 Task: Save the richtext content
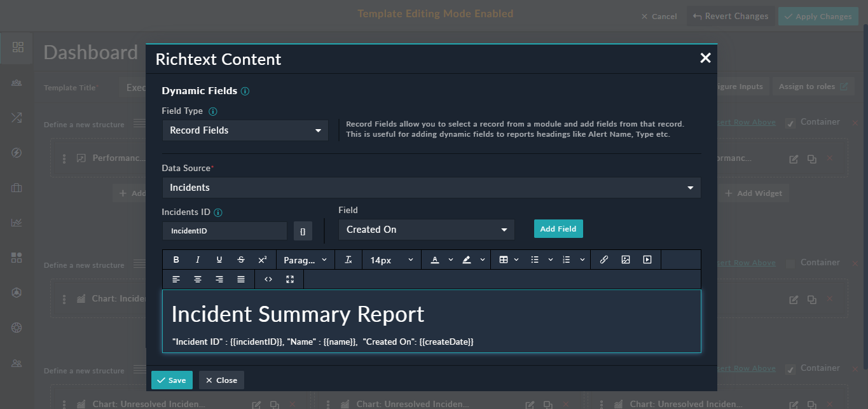(172, 380)
